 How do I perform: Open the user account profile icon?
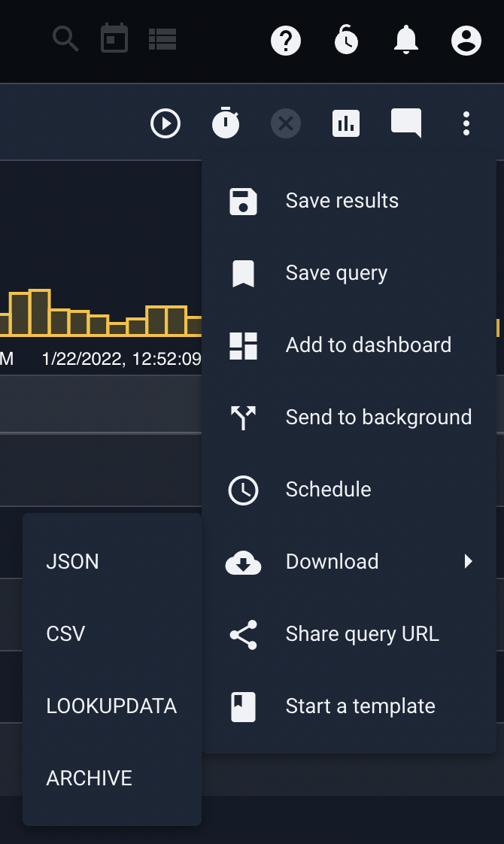[466, 41]
